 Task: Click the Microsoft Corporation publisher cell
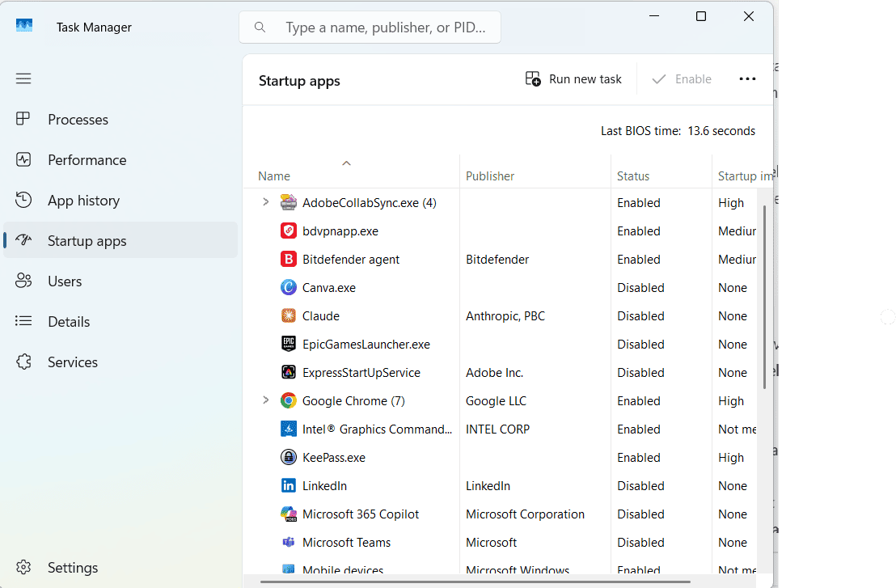click(x=525, y=514)
